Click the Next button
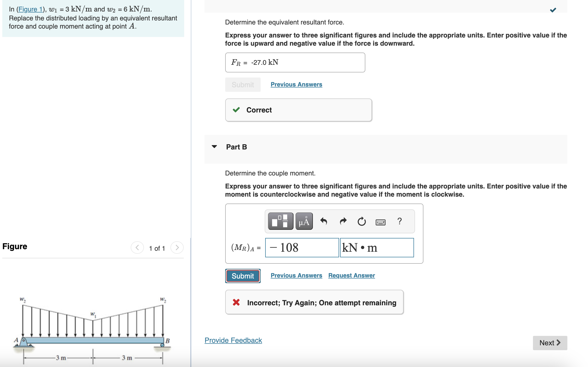This screenshot has height=367, width=588. (x=550, y=343)
